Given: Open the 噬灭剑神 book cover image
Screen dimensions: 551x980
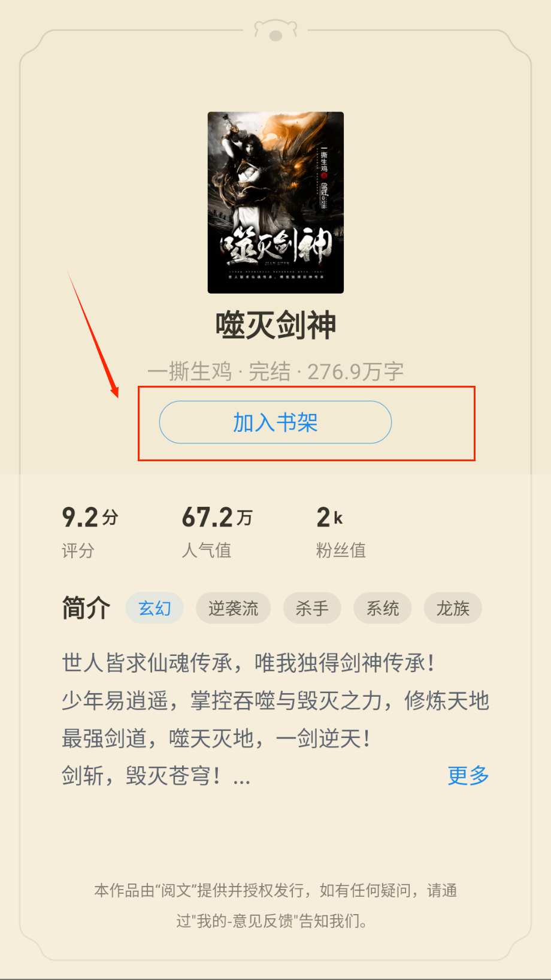Looking at the screenshot, I should pos(275,202).
